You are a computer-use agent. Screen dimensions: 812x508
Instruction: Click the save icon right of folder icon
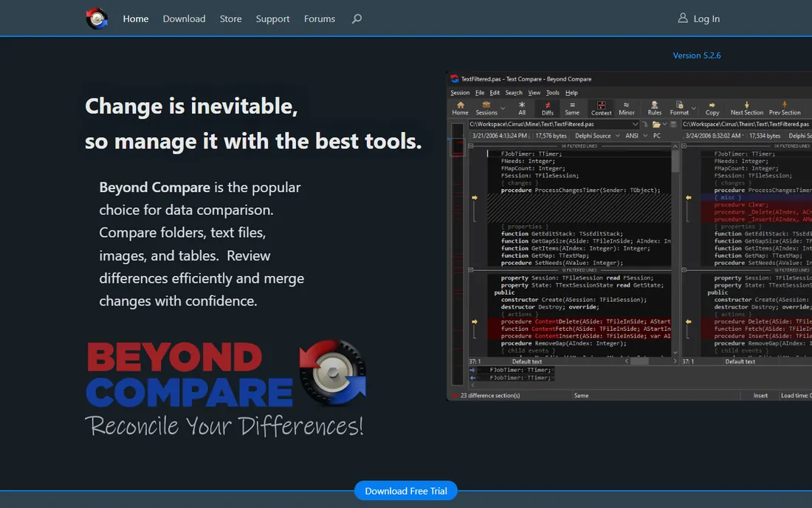pos(673,124)
